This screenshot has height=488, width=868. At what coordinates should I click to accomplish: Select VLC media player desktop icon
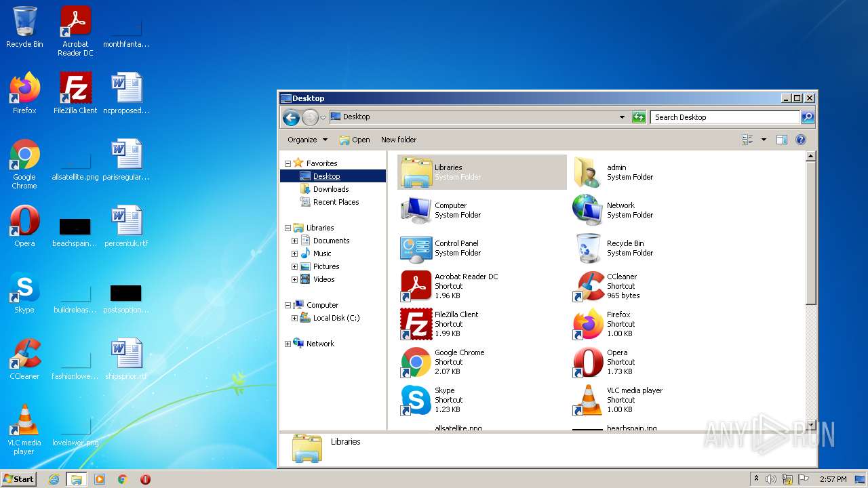coord(24,430)
